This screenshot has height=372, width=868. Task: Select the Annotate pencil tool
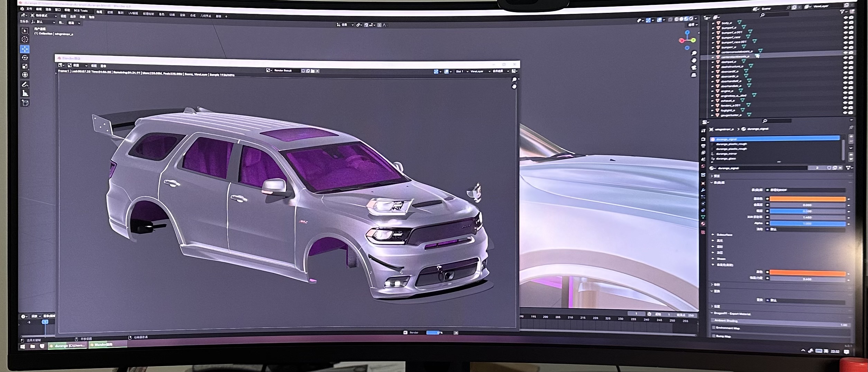pos(25,85)
